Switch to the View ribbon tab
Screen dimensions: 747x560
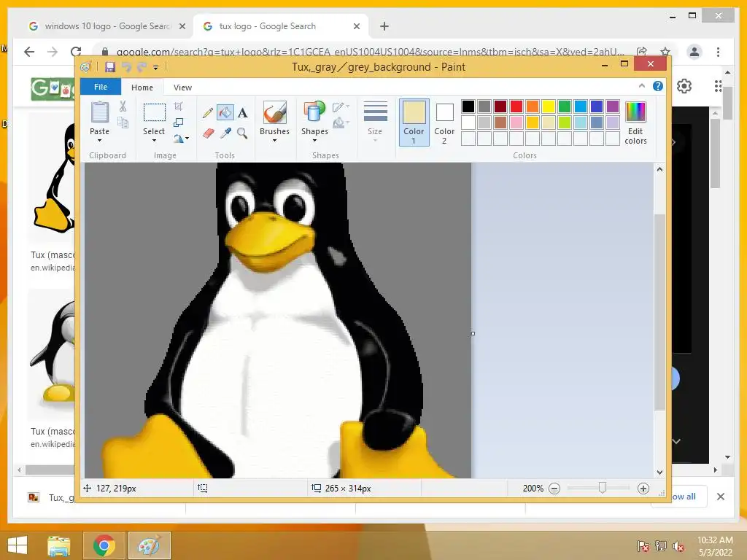pos(182,87)
